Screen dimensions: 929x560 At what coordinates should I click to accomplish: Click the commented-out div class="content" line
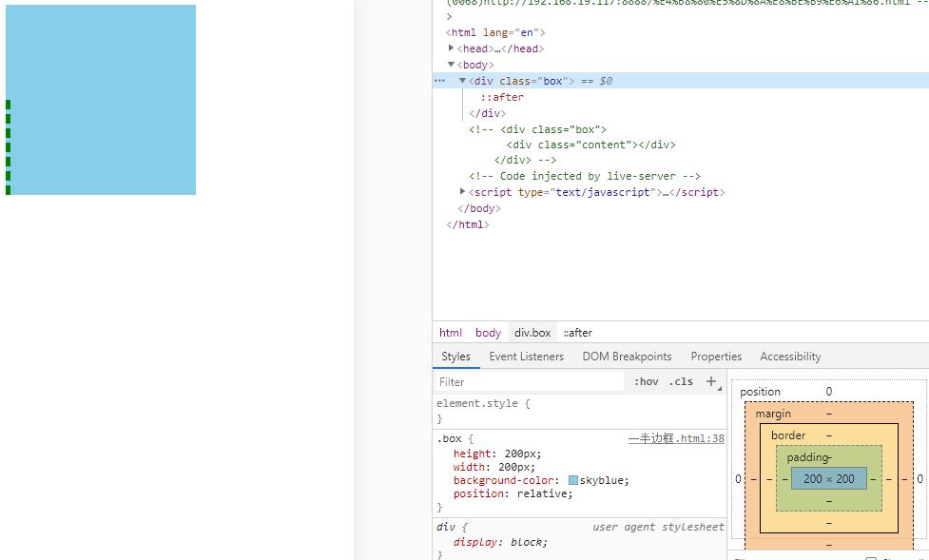tap(590, 145)
